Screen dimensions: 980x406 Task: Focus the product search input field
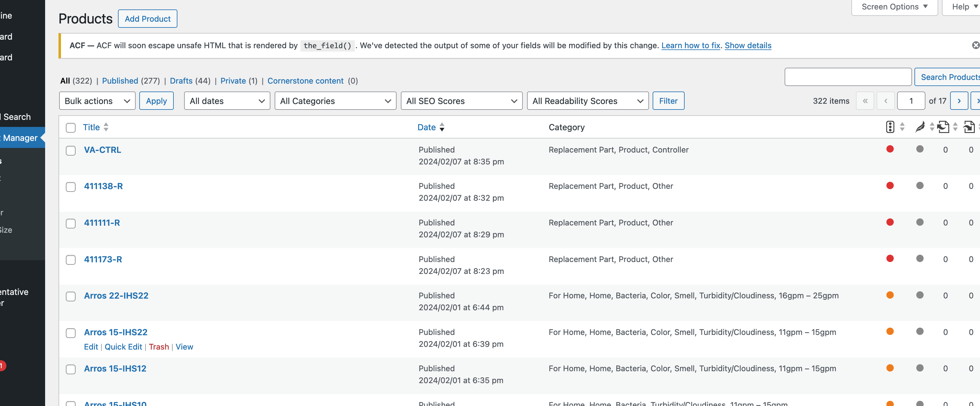848,77
